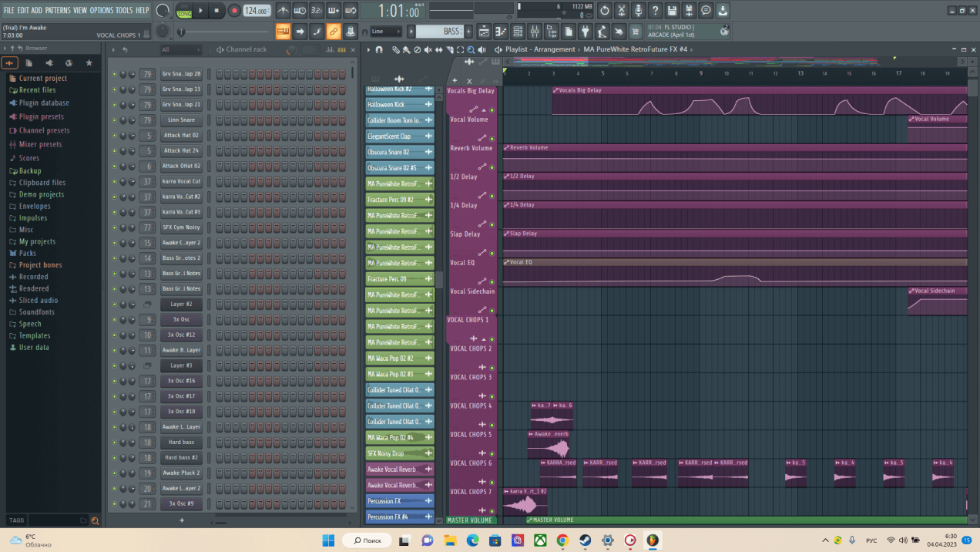Viewport: 980px width, 552px height.
Task: Open the PATTERNS menu
Action: pyautogui.click(x=58, y=10)
